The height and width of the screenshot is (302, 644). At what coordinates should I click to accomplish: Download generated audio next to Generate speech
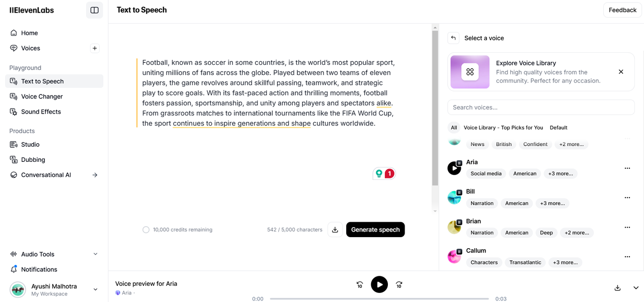(x=335, y=230)
